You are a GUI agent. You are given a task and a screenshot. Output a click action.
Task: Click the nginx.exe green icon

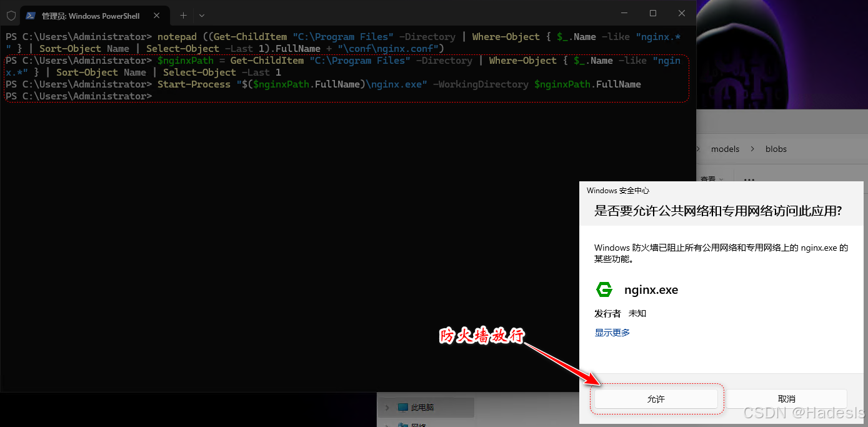[604, 289]
